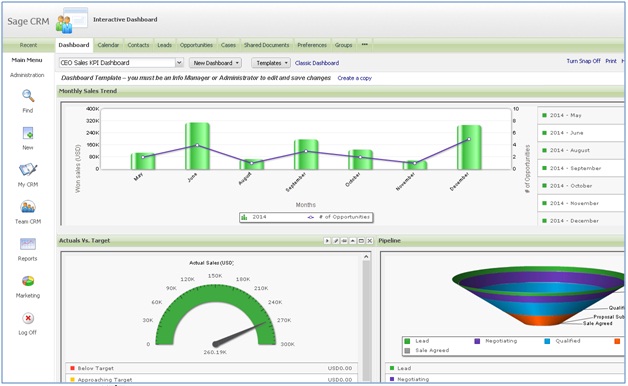This screenshot has height=386, width=628.
Task: Click the Print link
Action: tap(611, 61)
